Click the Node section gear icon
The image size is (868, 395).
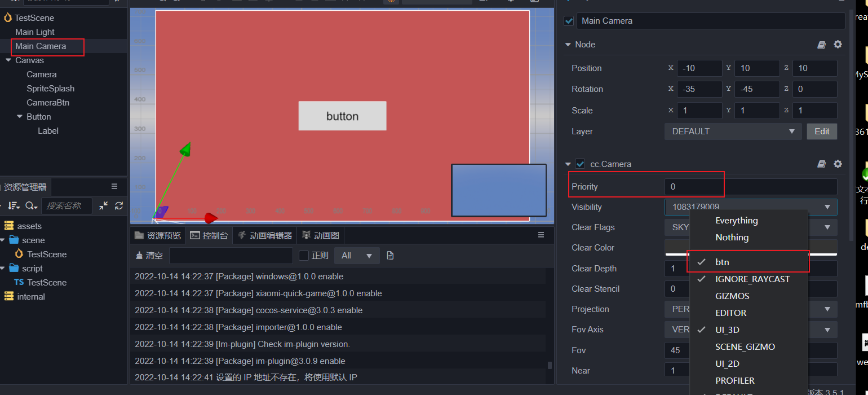coord(838,45)
